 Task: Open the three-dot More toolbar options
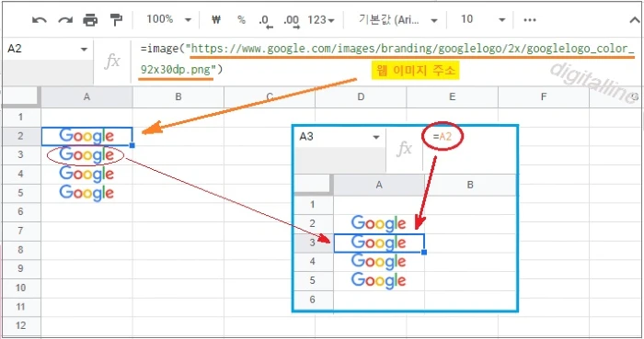[x=530, y=19]
